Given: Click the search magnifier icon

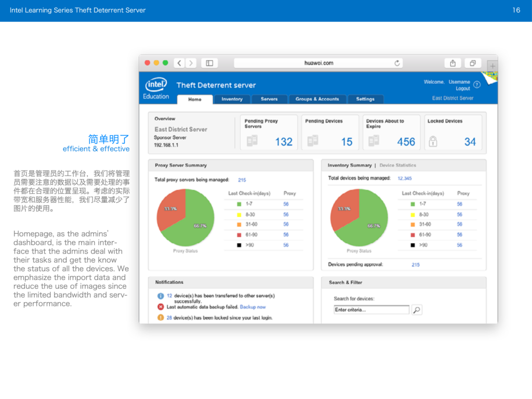Looking at the screenshot, I should pos(417,310).
